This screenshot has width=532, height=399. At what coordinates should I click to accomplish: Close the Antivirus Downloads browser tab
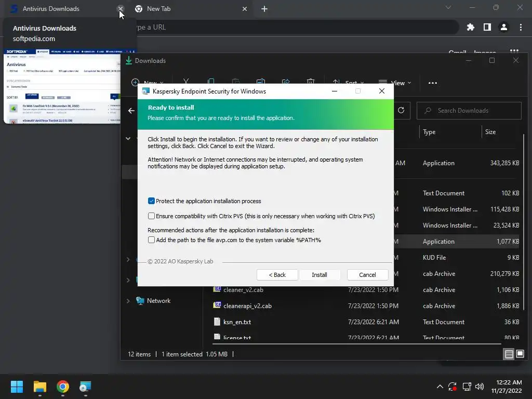tap(120, 9)
